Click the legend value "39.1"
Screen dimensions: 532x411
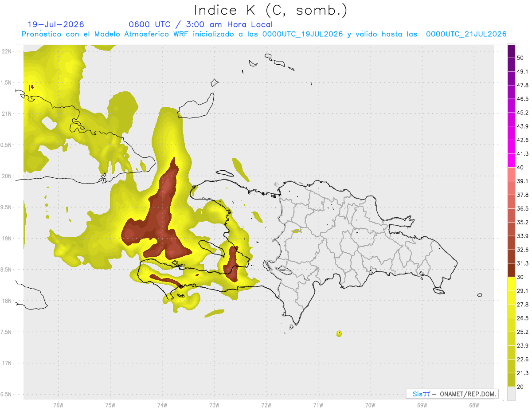pyautogui.click(x=523, y=181)
